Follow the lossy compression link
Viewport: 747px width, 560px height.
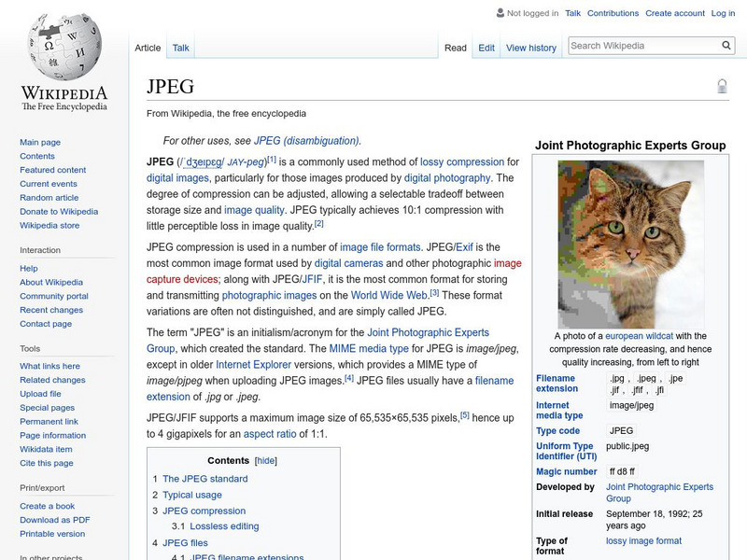point(462,161)
